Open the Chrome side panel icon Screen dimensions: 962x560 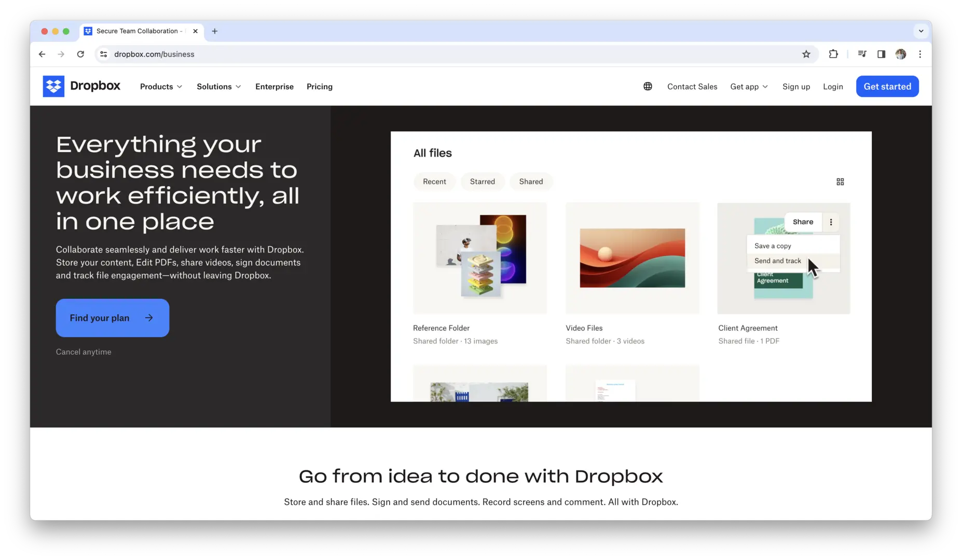[881, 54]
